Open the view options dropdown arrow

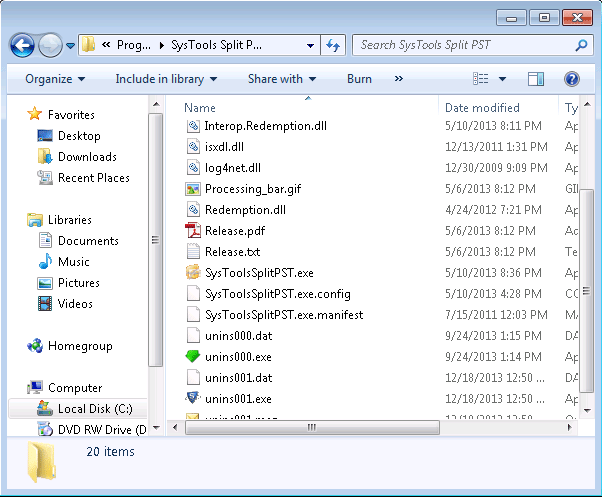[x=503, y=79]
